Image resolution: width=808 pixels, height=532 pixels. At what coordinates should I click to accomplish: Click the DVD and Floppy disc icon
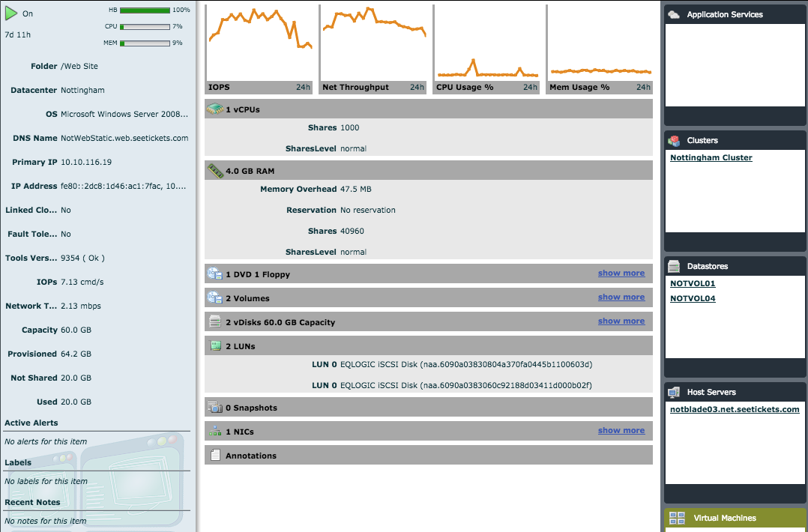215,273
